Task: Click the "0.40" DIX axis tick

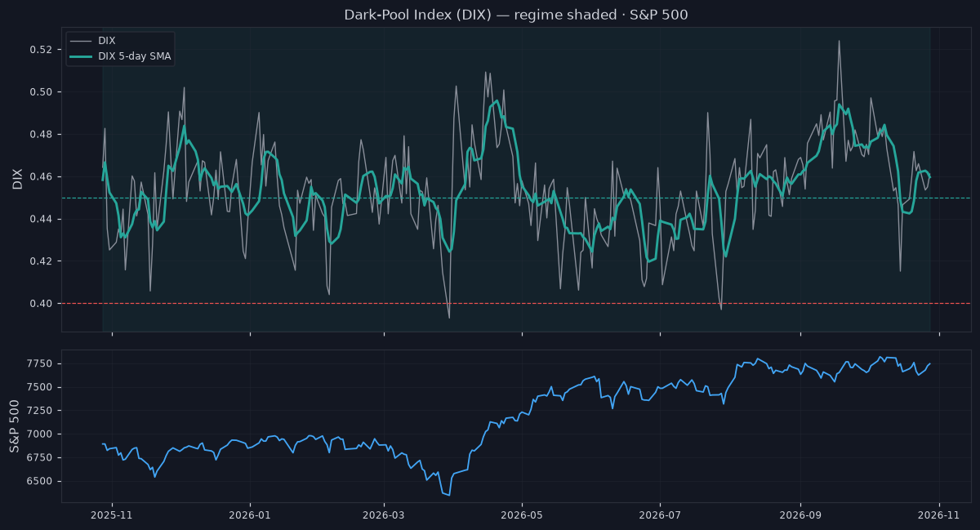Action: tap(41, 304)
